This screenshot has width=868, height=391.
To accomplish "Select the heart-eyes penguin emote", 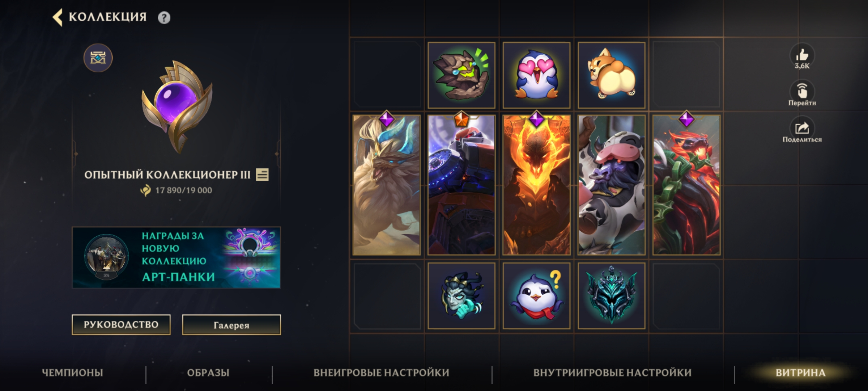I will point(536,75).
